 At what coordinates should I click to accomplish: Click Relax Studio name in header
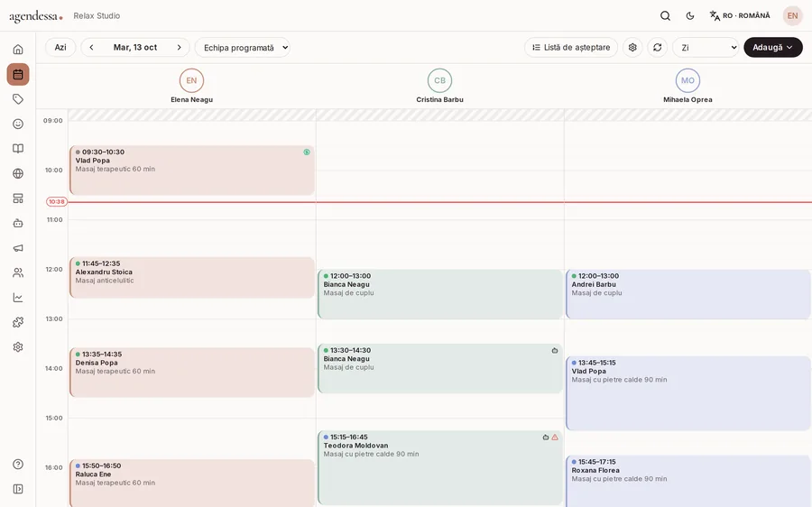[97, 16]
